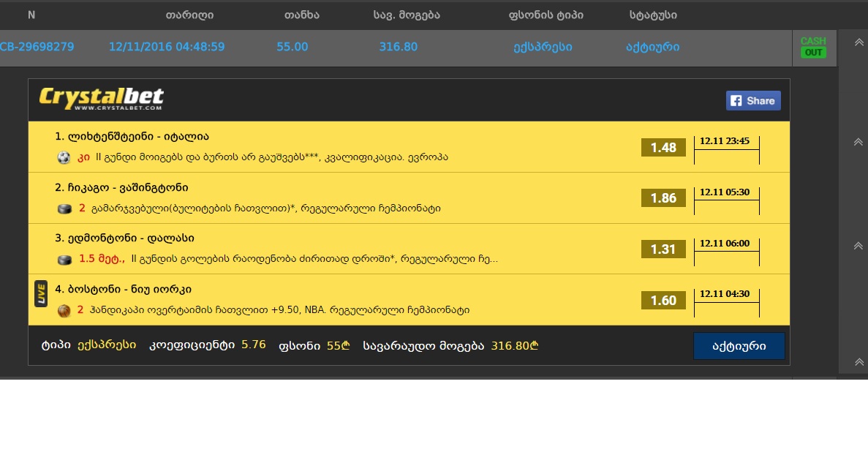Viewport: 868px width, 474px height.
Task: Click the soccer ball icon in bet 1
Action: [x=64, y=158]
